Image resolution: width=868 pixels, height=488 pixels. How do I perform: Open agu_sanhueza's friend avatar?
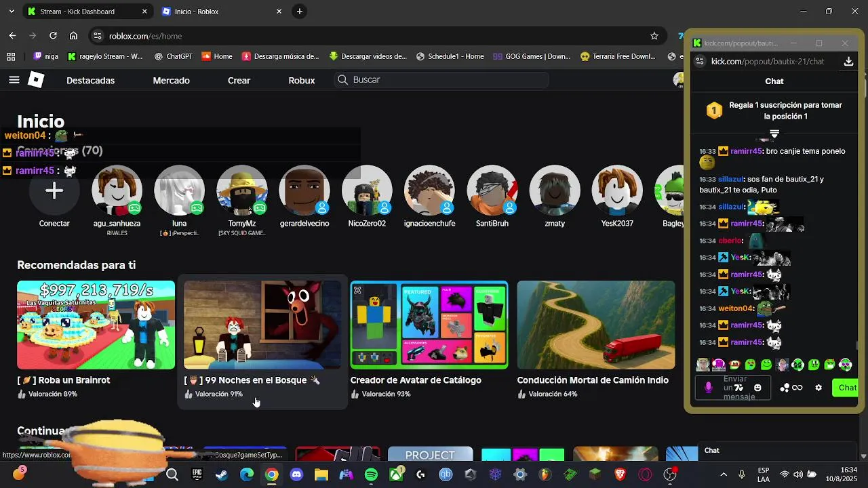[117, 190]
